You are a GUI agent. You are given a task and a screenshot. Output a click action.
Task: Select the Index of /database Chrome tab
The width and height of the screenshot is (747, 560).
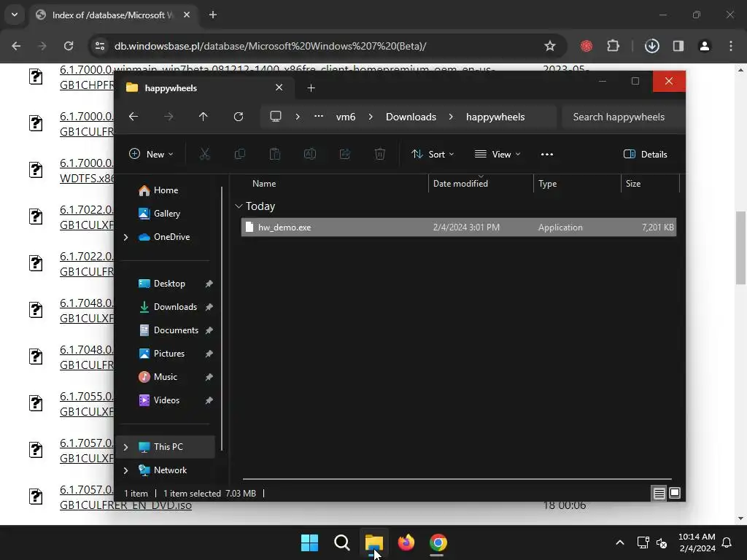[x=113, y=15]
